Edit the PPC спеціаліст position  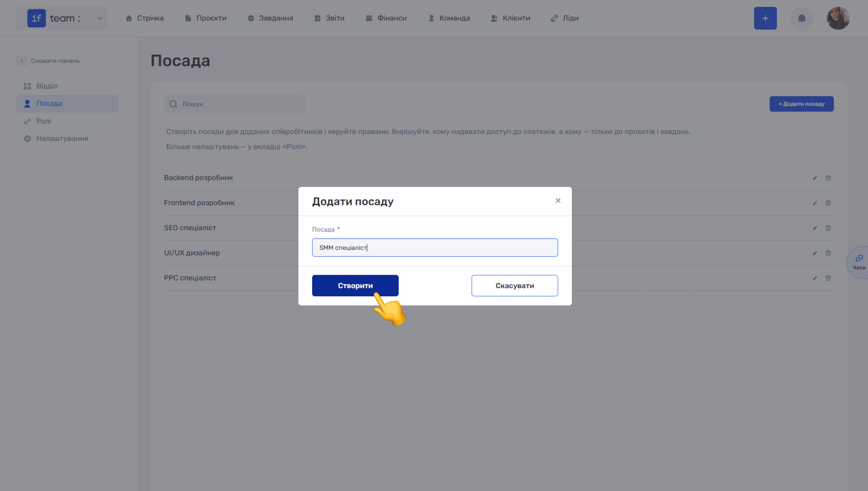(815, 278)
